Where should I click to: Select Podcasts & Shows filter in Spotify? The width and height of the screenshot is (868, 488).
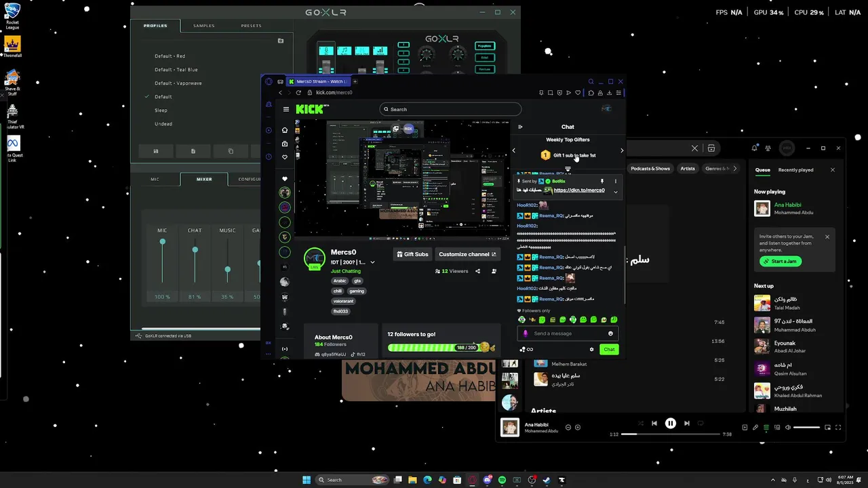[650, 168]
